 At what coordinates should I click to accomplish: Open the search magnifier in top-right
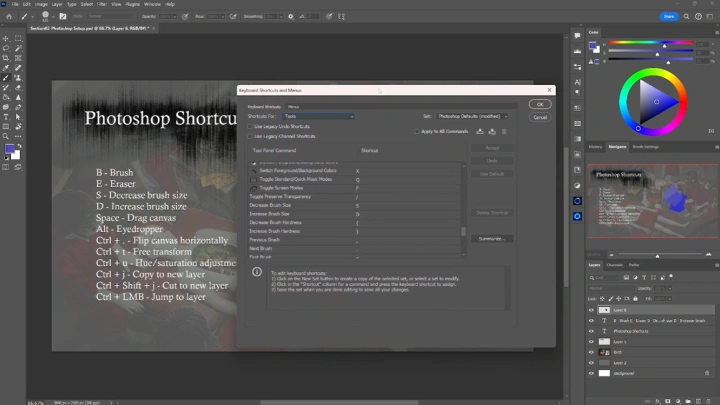[x=686, y=17]
